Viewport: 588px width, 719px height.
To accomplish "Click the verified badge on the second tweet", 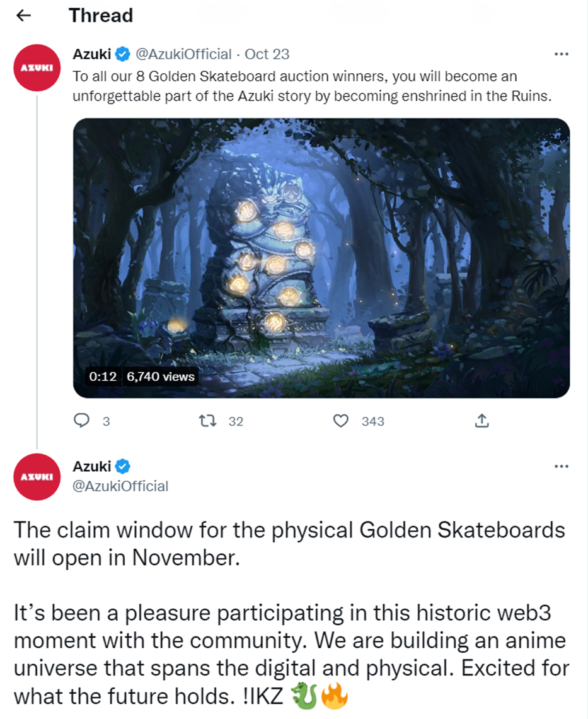I will point(122,466).
